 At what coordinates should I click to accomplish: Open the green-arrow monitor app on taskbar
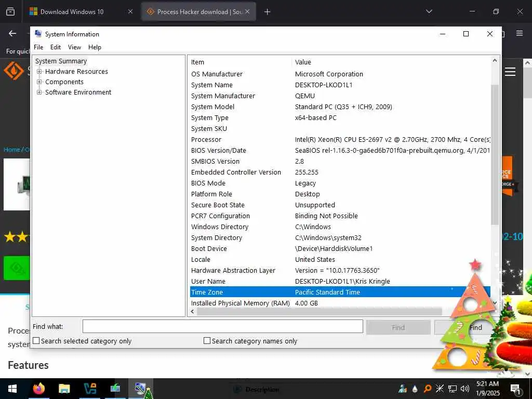[x=115, y=388]
